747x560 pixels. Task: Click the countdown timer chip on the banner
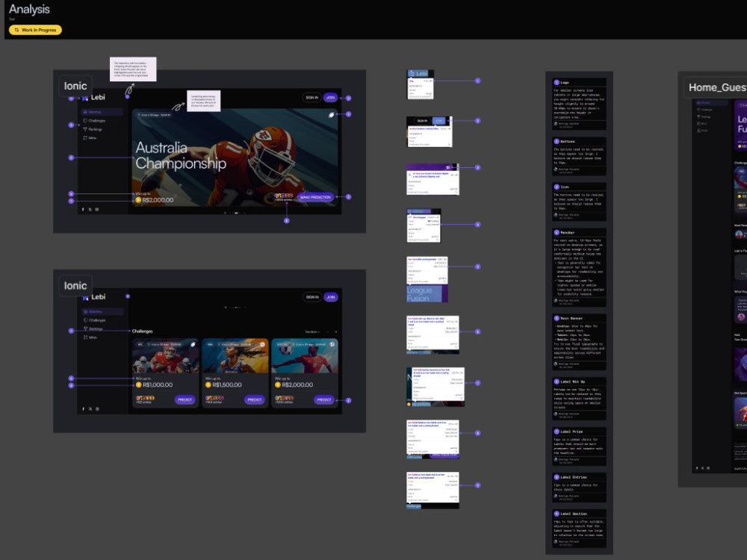(x=154, y=115)
